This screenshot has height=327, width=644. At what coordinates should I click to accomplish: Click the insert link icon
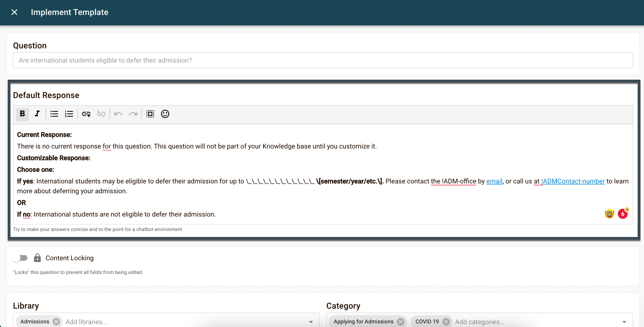click(x=86, y=114)
